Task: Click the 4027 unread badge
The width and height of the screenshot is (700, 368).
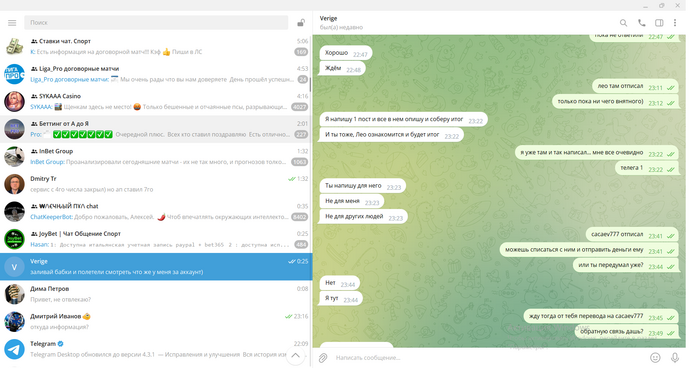Action: [x=299, y=107]
